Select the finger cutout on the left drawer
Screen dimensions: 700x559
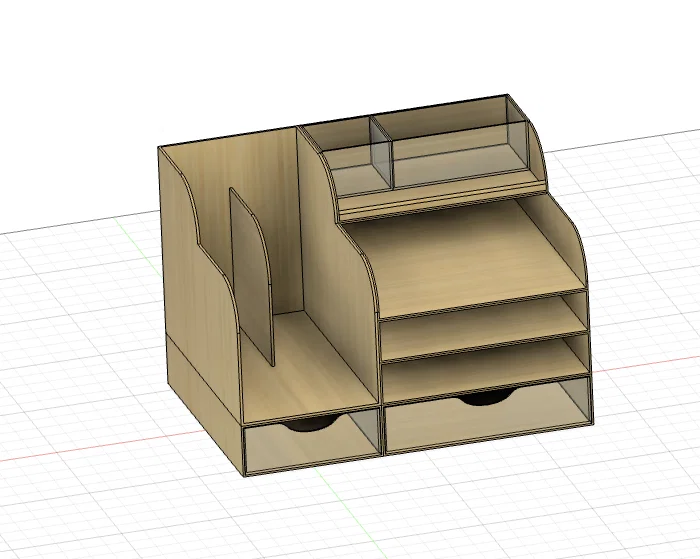[x=311, y=425]
